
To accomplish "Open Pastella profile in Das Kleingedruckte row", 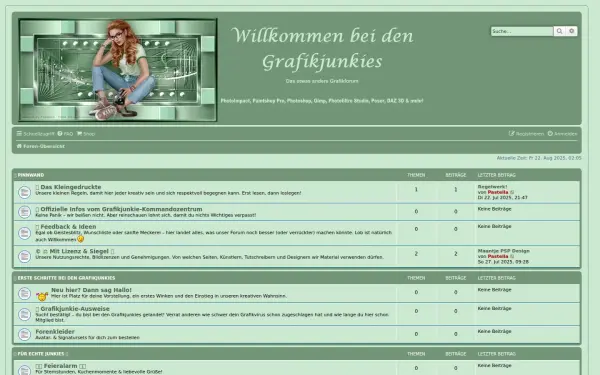I will click(498, 192).
